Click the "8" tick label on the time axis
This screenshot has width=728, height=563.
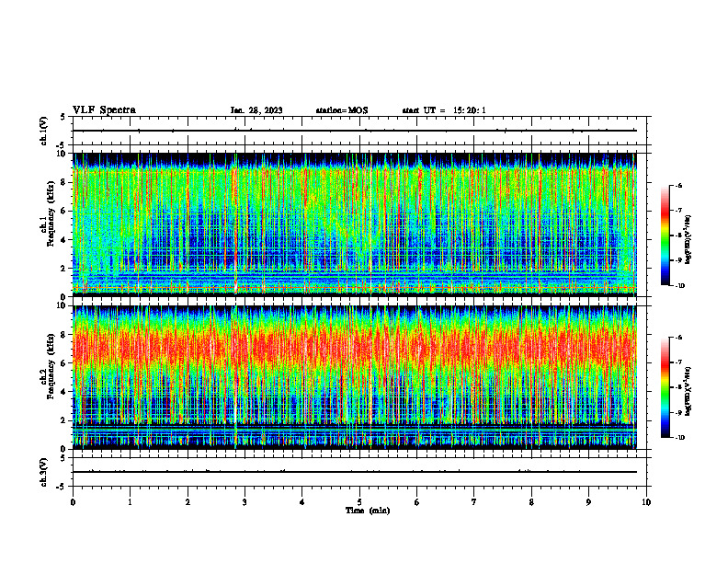click(531, 502)
